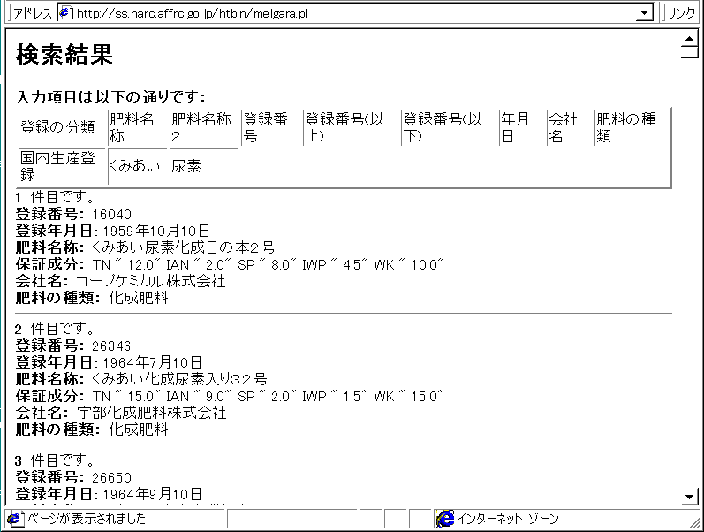Click the 入力項目は以下の通りです text
Image resolution: width=704 pixels, height=532 pixels.
click(x=110, y=97)
